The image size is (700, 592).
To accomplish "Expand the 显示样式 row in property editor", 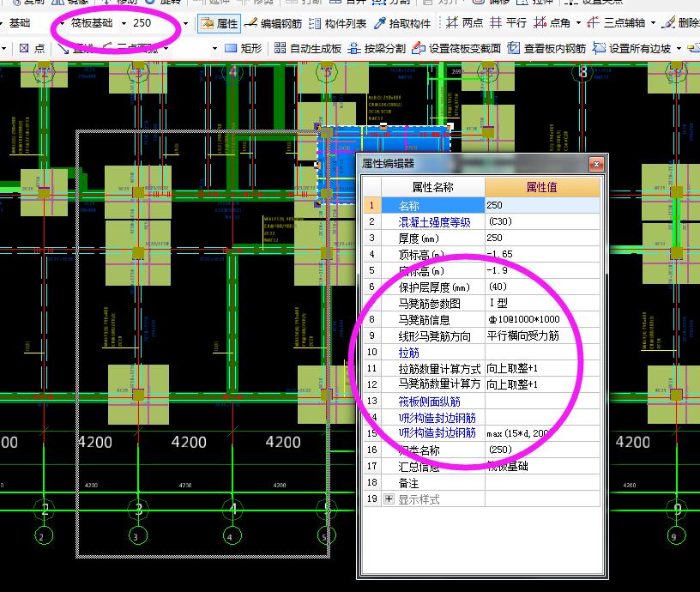I will [x=389, y=498].
